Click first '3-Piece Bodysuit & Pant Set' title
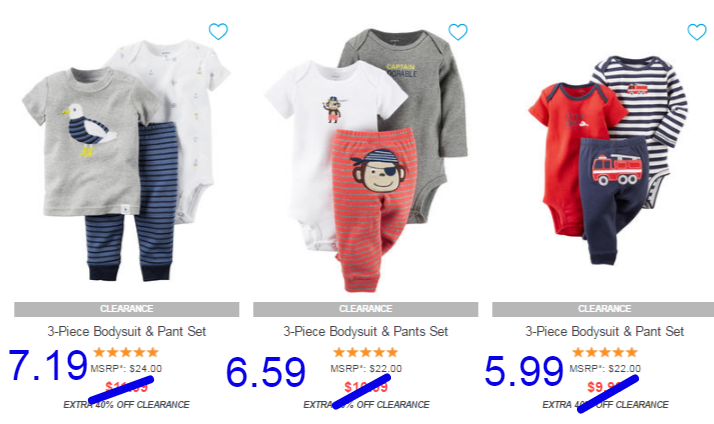This screenshot has width=714, height=424. (127, 331)
